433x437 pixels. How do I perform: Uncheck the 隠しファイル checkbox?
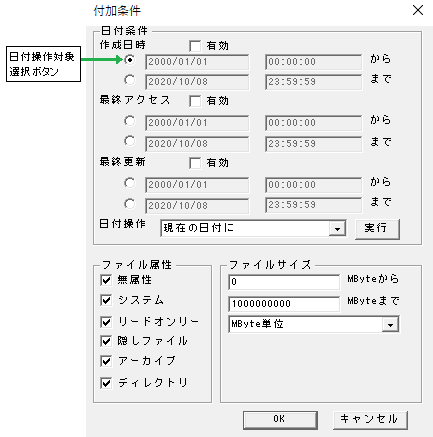[106, 341]
